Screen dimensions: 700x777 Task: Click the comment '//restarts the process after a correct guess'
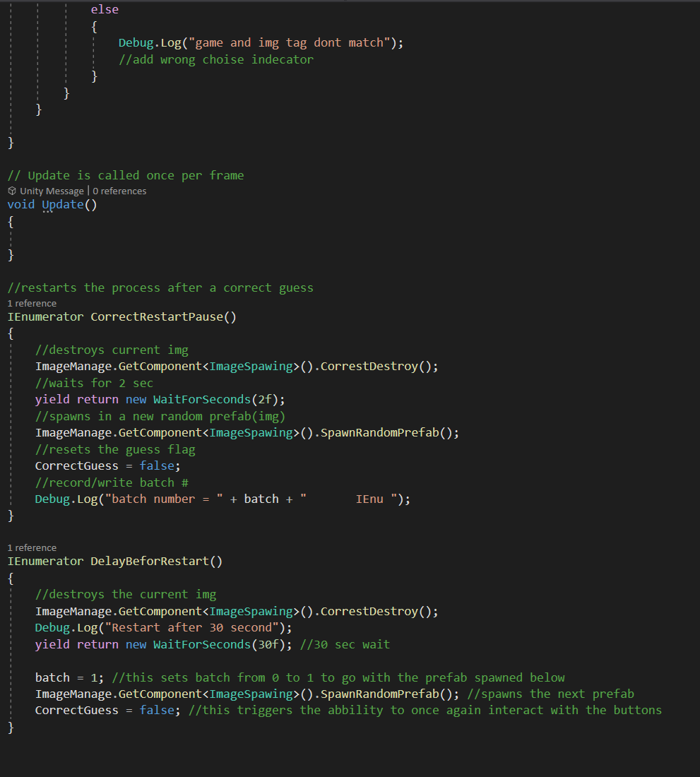(x=160, y=288)
